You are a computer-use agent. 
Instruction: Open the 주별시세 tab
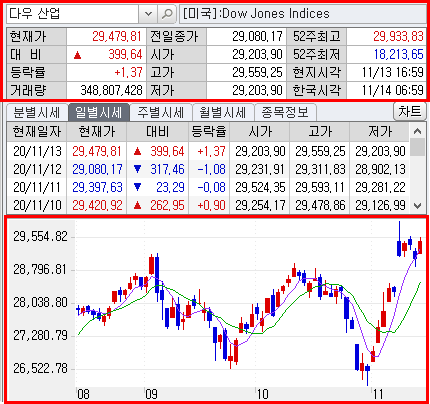tap(161, 113)
